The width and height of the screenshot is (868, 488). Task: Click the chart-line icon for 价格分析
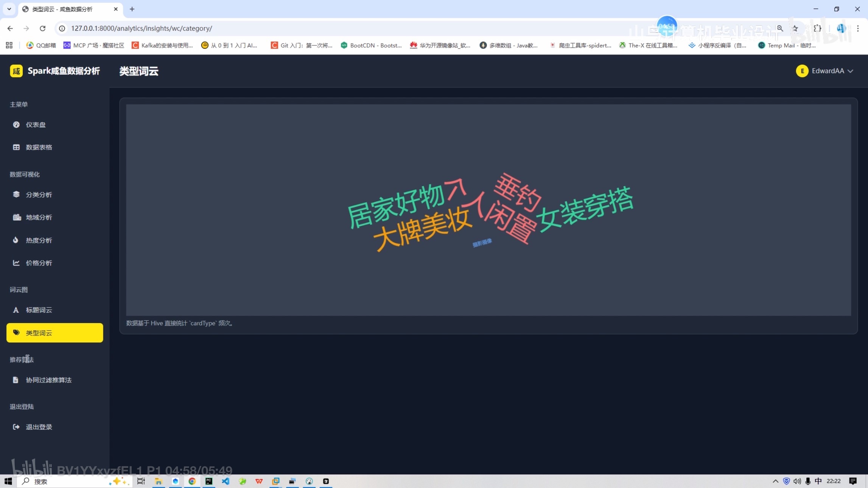click(16, 263)
